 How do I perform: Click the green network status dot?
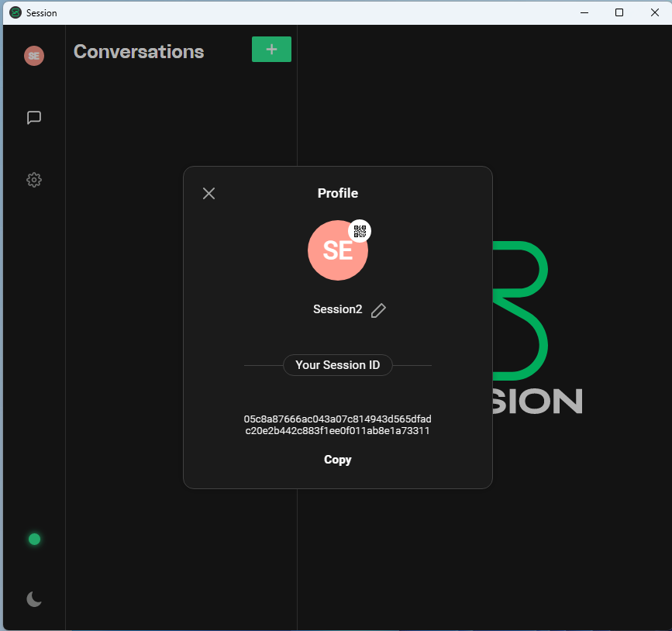(34, 540)
